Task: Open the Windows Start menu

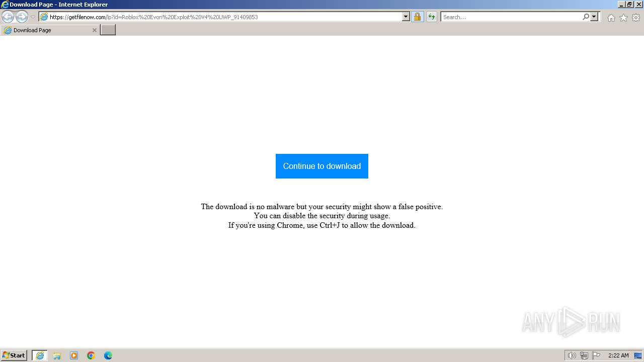Action: pyautogui.click(x=14, y=355)
